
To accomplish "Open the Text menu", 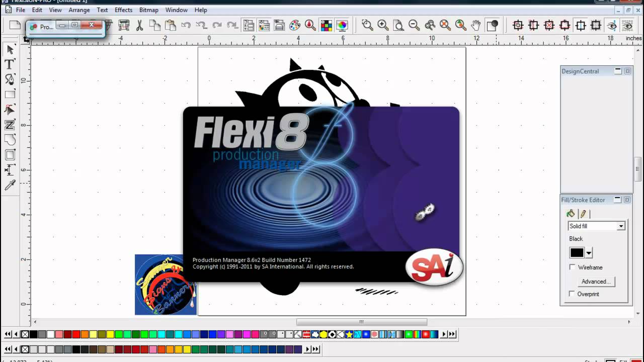I will 102,10.
